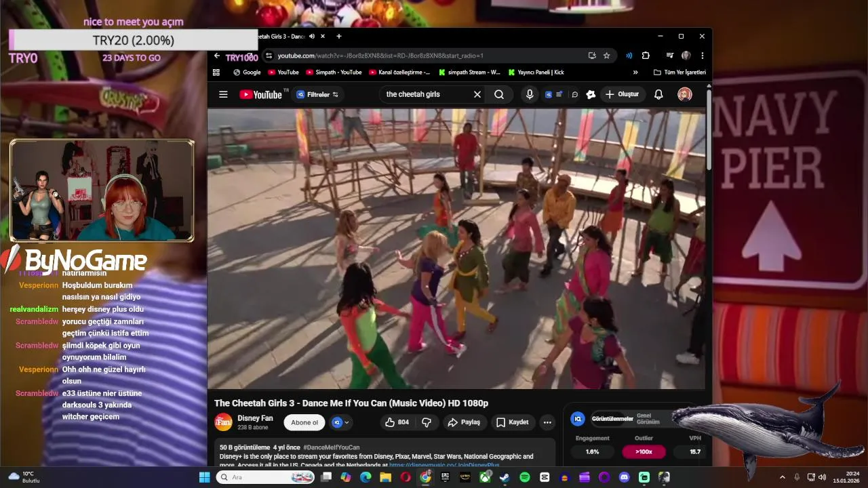Select the Genel Görünüm tab
This screenshot has width=868, height=488.
(x=647, y=419)
